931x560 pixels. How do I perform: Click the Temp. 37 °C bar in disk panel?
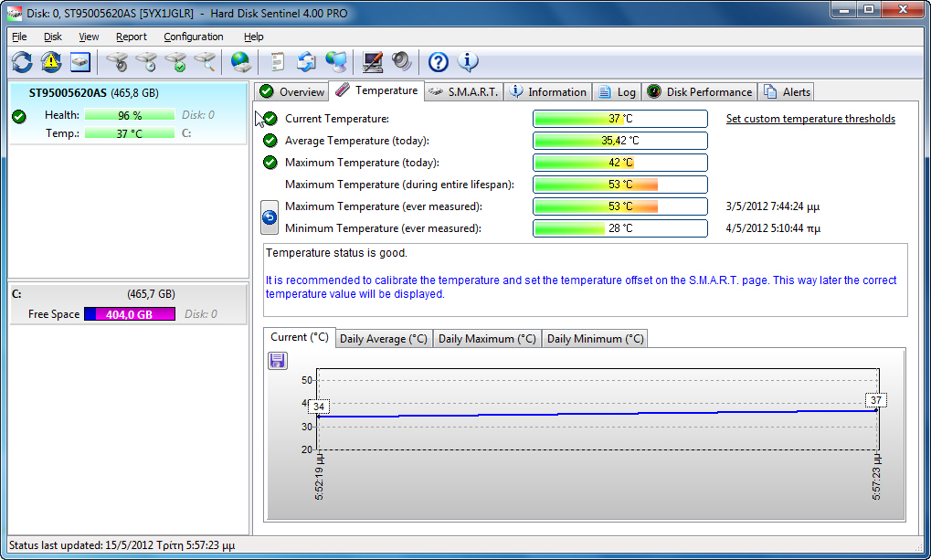(x=130, y=133)
